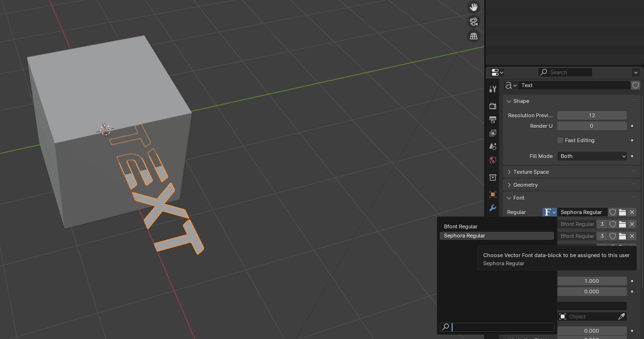The width and height of the screenshot is (644, 339).
Task: Open the World properties tab
Action: tap(493, 160)
